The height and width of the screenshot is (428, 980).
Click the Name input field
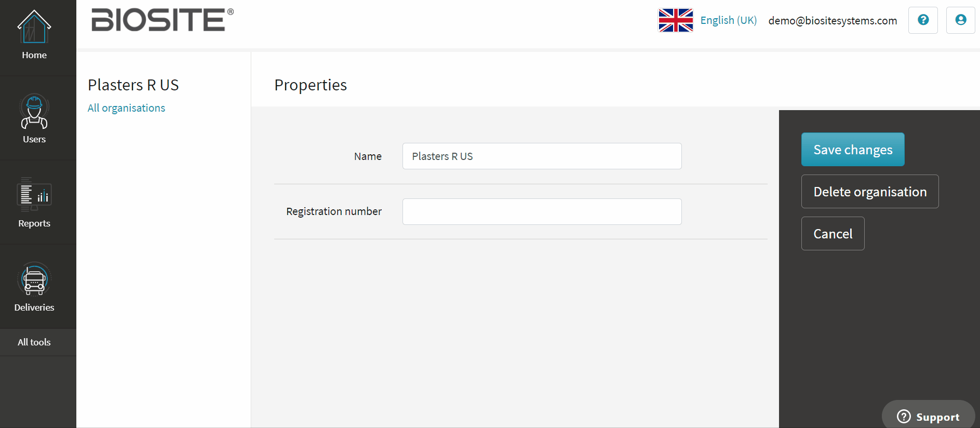pyautogui.click(x=542, y=156)
